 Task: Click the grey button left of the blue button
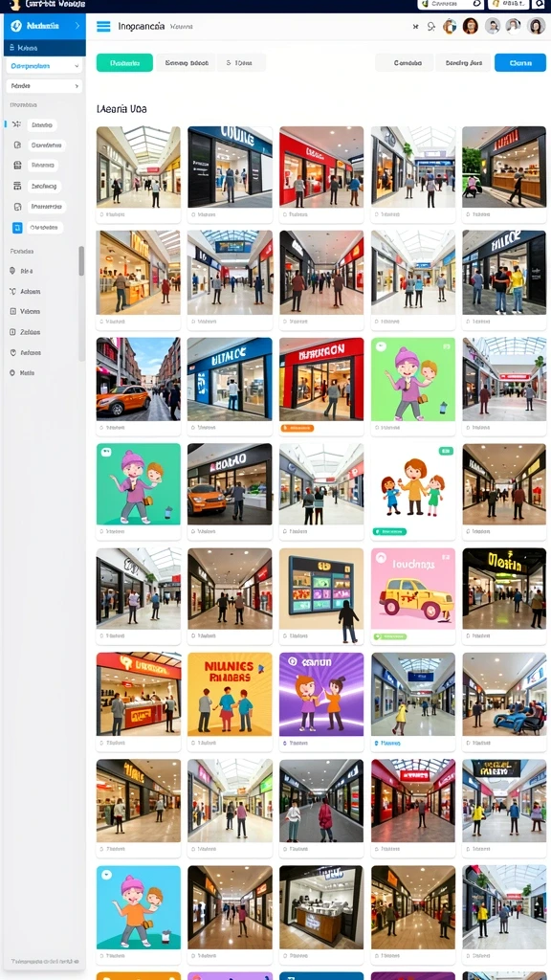[x=464, y=62]
